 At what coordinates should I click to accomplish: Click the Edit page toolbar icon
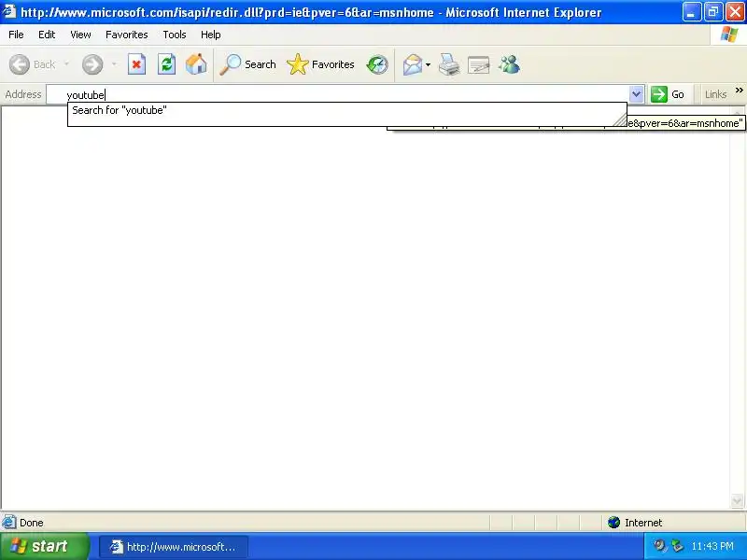[x=479, y=64]
